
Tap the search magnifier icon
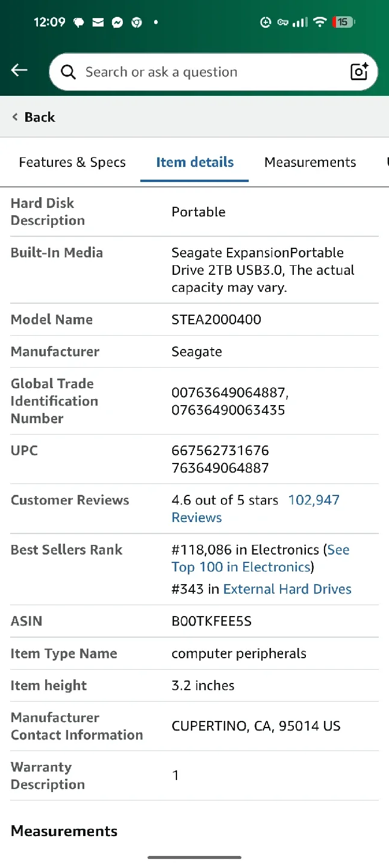point(68,71)
